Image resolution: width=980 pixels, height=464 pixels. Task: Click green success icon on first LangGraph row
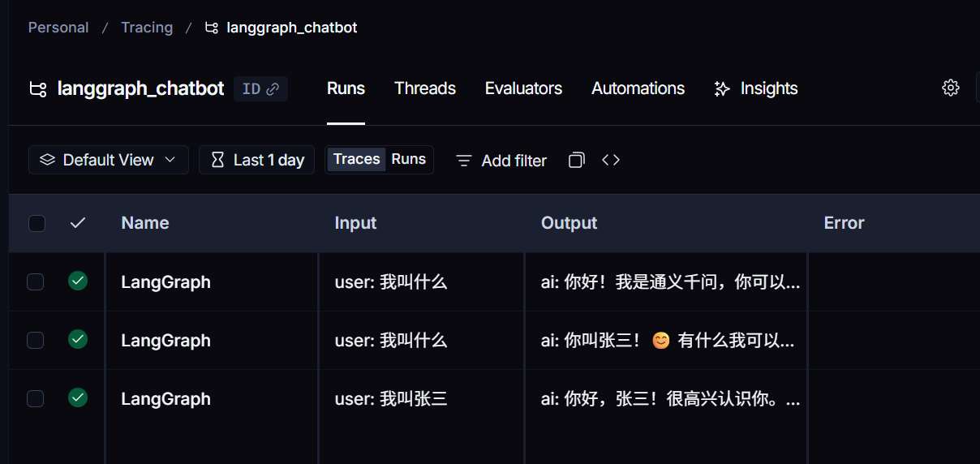pos(78,281)
